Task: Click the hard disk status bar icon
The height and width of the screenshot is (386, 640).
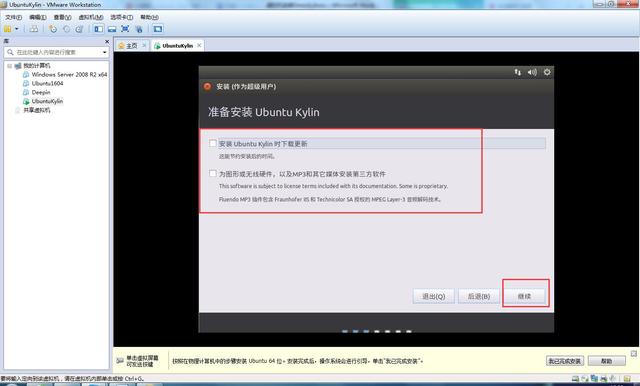Action: (575, 379)
